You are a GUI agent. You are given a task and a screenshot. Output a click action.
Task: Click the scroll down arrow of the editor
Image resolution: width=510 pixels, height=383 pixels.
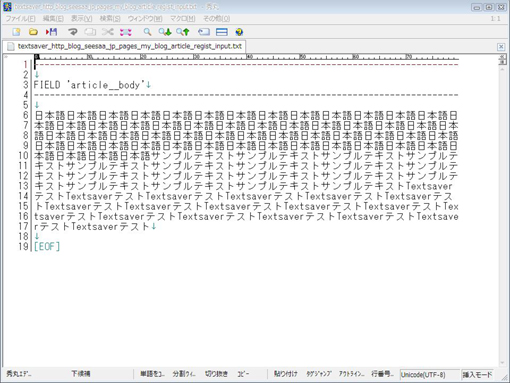coord(502,363)
